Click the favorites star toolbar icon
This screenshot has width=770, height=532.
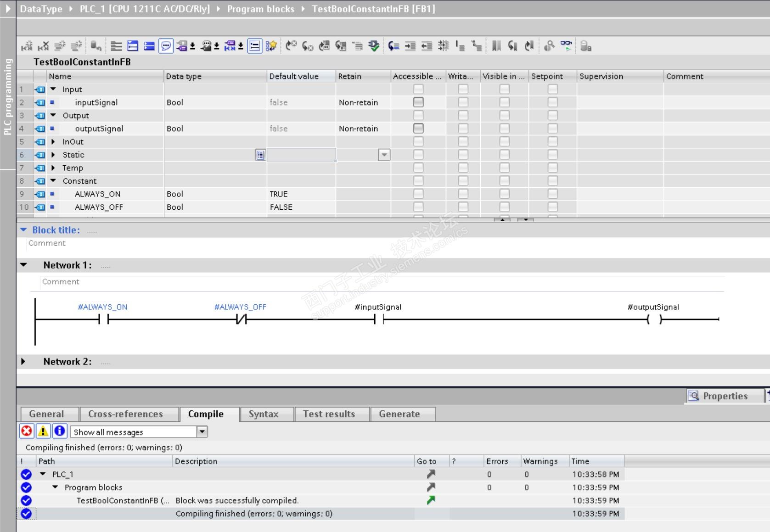271,46
